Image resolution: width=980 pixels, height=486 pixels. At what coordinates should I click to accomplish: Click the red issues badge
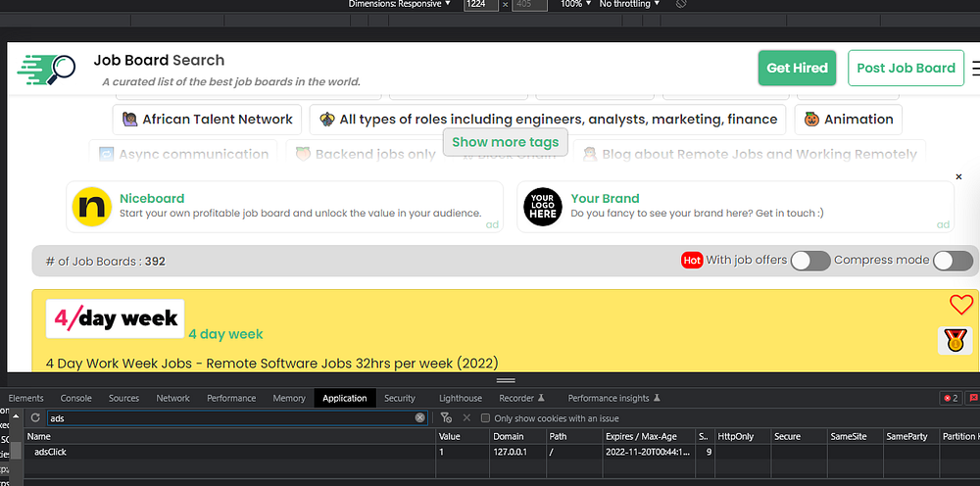(973, 398)
